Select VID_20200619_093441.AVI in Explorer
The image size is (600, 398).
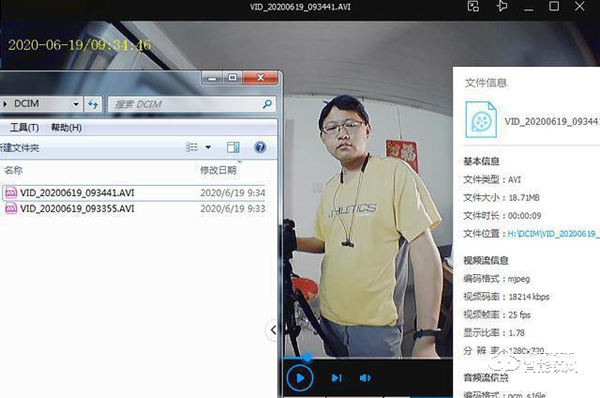(x=134, y=192)
